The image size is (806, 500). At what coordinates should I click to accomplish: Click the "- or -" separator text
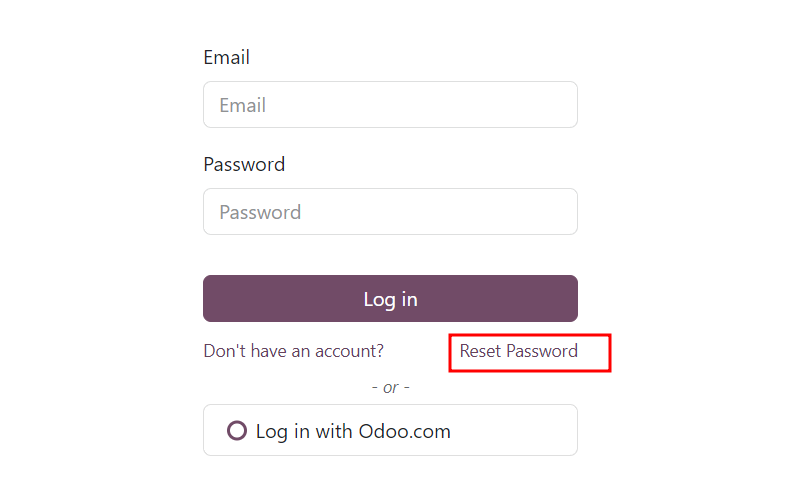pyautogui.click(x=390, y=387)
